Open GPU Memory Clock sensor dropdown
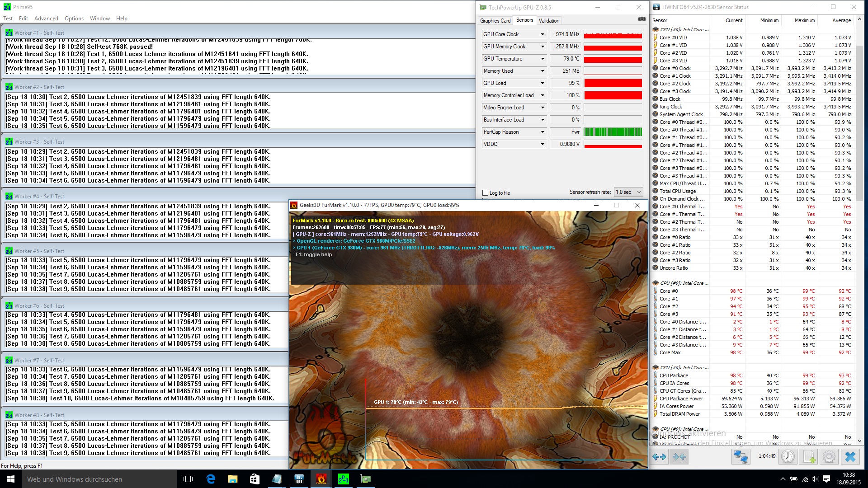868x488 pixels. (x=542, y=47)
